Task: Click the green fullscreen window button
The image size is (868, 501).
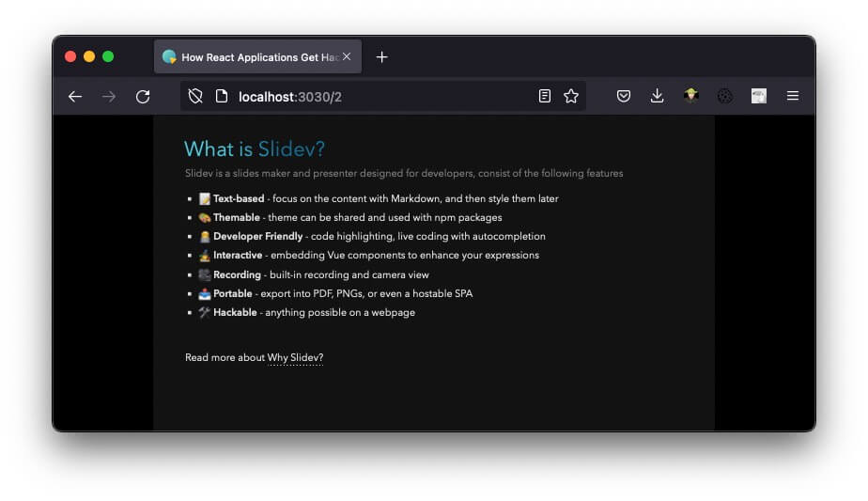Action: click(x=108, y=56)
